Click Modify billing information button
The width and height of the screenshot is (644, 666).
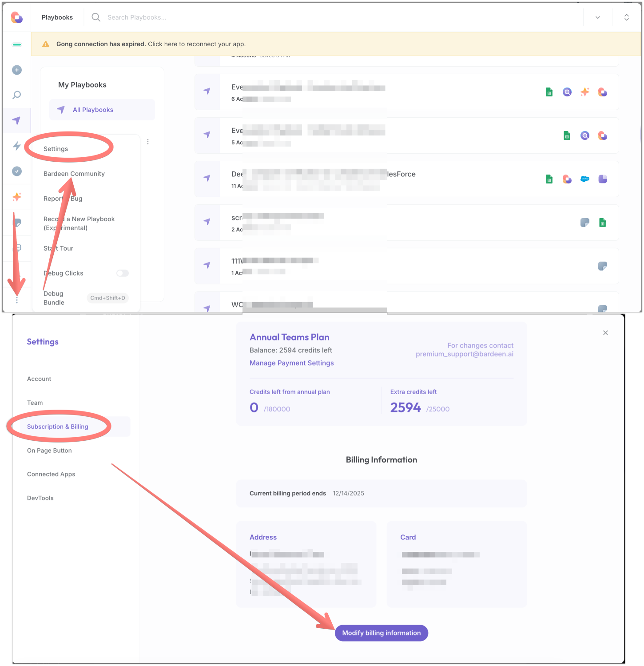point(382,633)
